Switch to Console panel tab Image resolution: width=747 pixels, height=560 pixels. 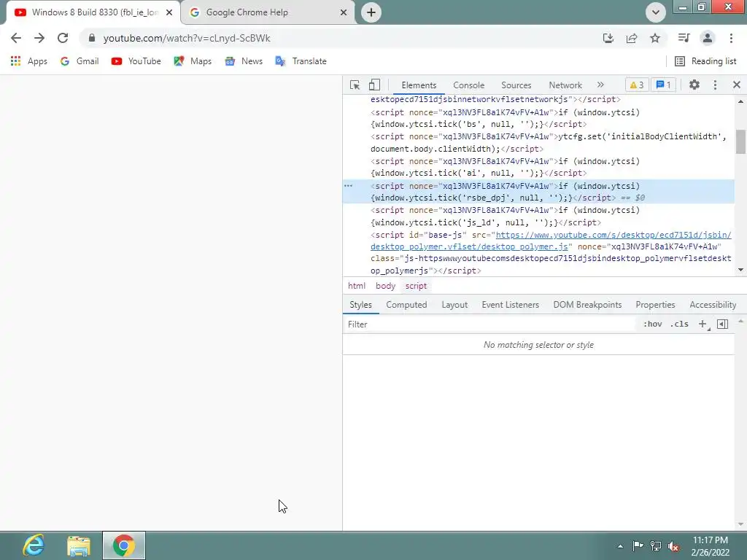click(469, 85)
